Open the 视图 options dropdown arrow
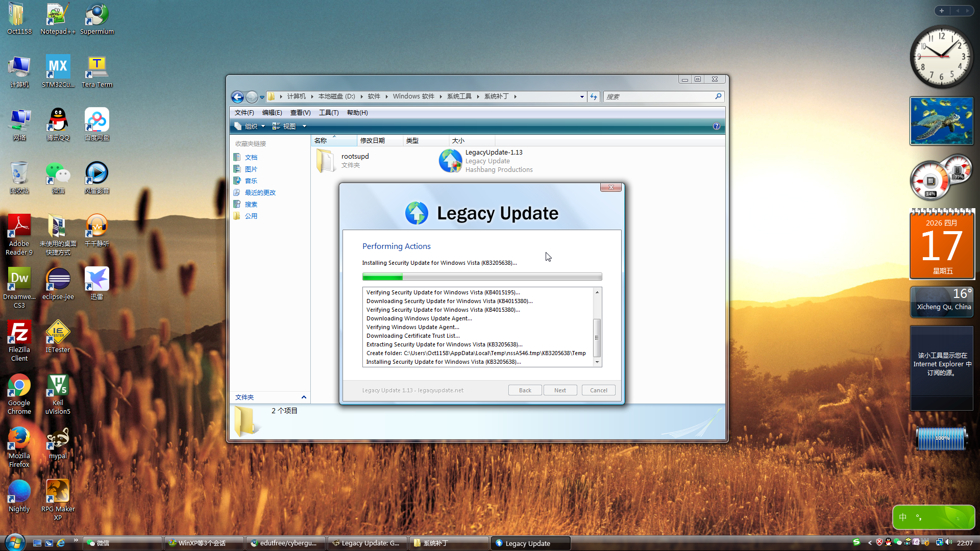 (x=304, y=126)
